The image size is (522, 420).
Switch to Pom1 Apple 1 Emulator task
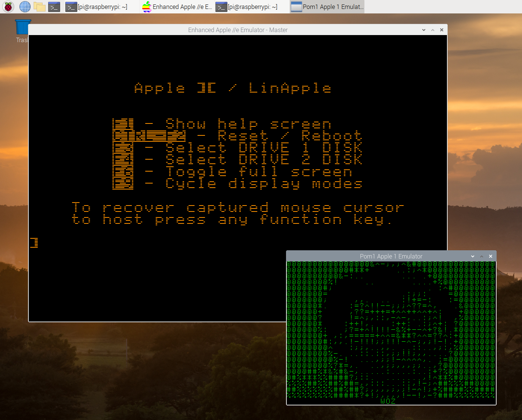[x=327, y=7]
